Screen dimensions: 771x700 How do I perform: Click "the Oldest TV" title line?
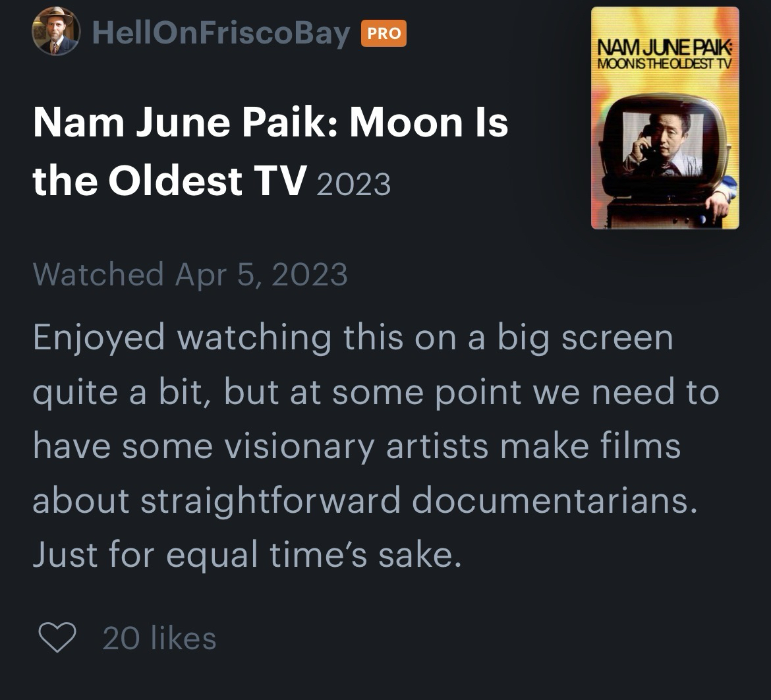tap(169, 181)
